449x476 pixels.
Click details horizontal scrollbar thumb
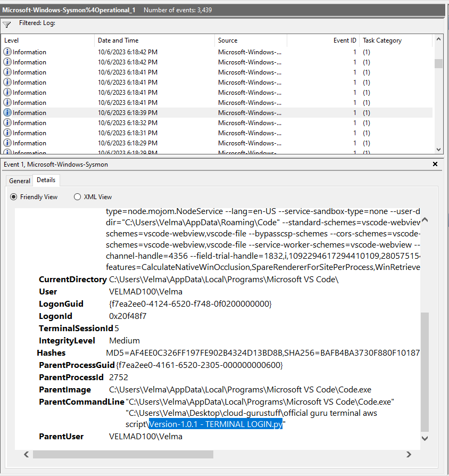[x=123, y=454]
